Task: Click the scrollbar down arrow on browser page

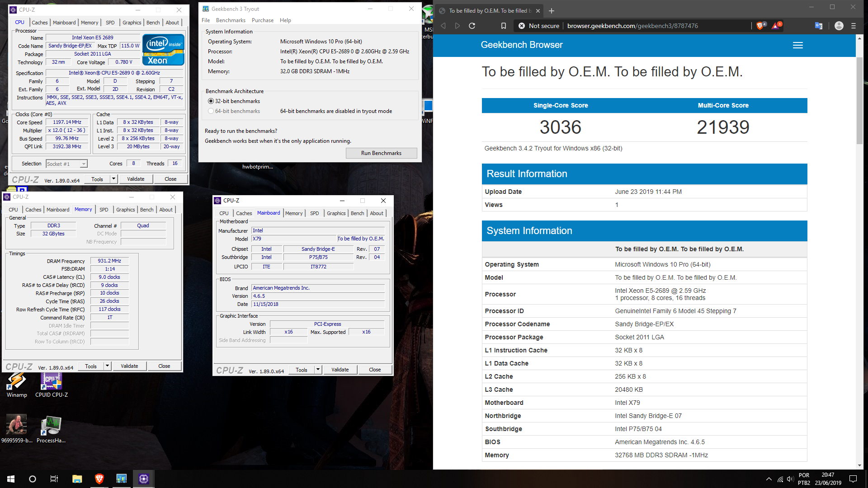Action: 859,465
